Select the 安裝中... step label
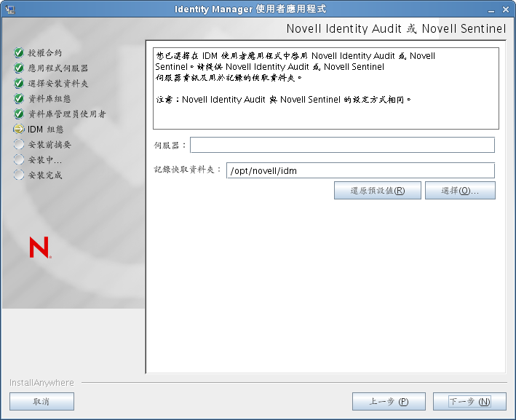This screenshot has width=516, height=420. point(44,160)
